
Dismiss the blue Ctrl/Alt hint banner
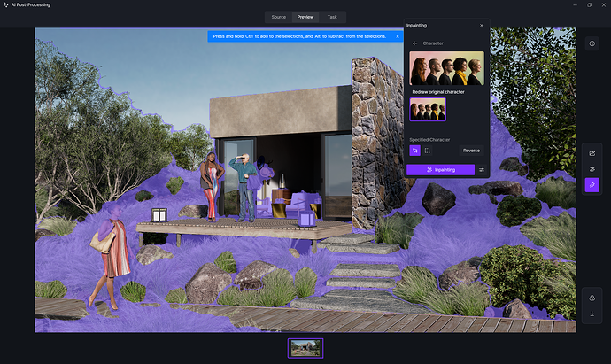[x=398, y=36]
